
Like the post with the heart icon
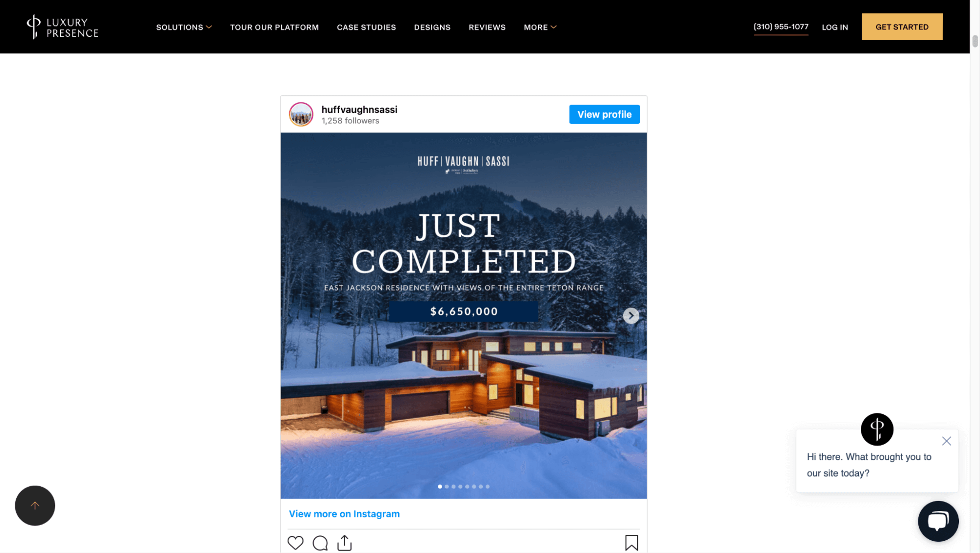(295, 543)
